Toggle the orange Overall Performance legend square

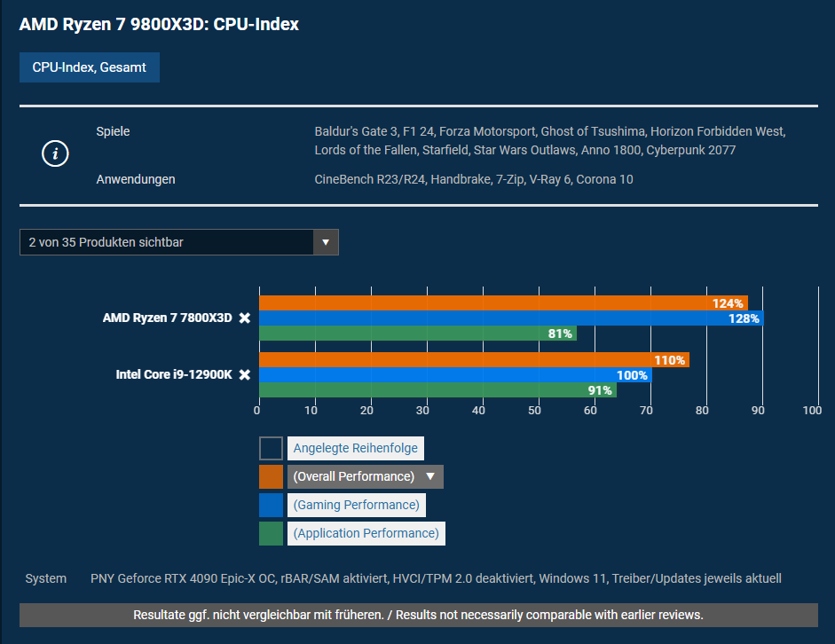271,476
